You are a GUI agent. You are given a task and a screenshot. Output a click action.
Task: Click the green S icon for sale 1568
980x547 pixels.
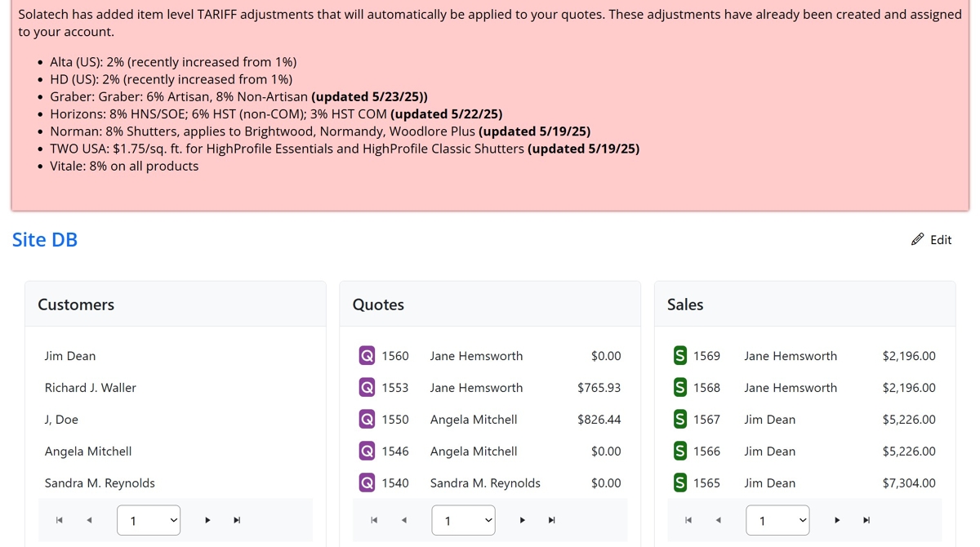[679, 388]
